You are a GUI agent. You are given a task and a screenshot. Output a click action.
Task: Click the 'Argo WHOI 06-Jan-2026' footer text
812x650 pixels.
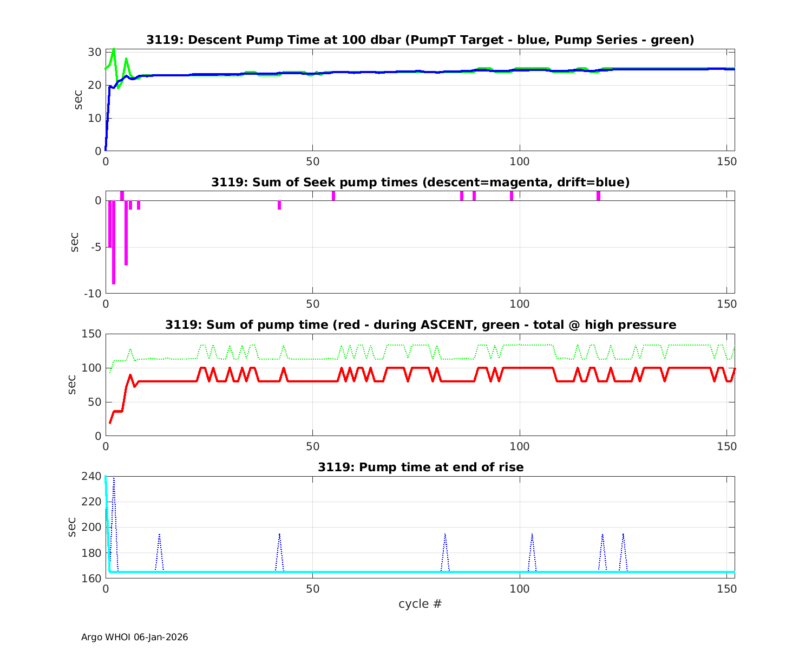click(134, 637)
